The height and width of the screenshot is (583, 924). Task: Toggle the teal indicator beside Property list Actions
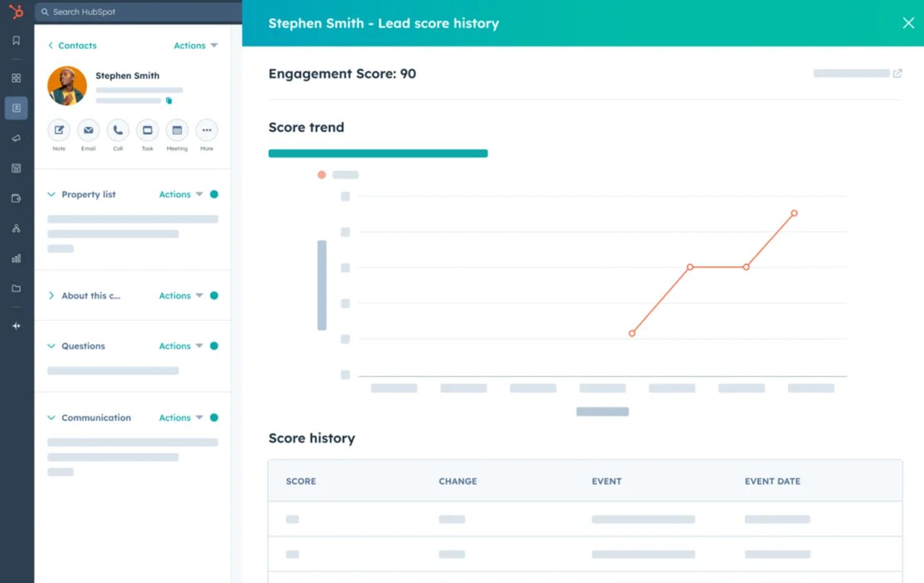[x=214, y=194]
